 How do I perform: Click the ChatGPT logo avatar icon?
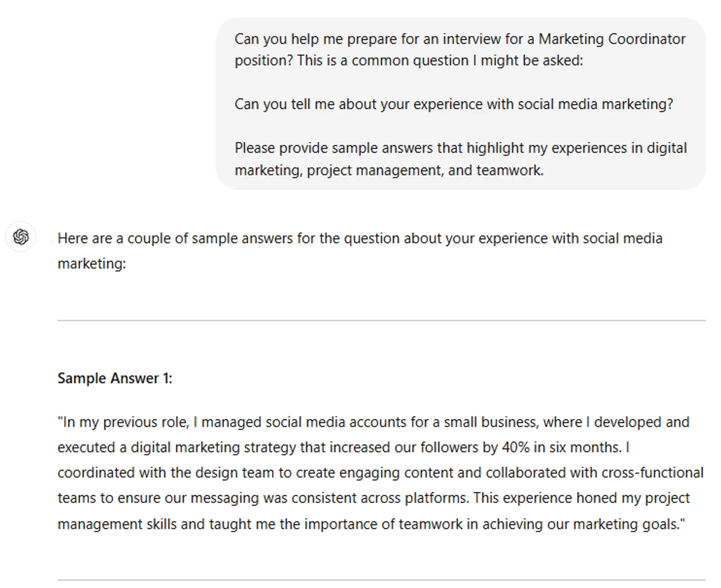[x=21, y=237]
